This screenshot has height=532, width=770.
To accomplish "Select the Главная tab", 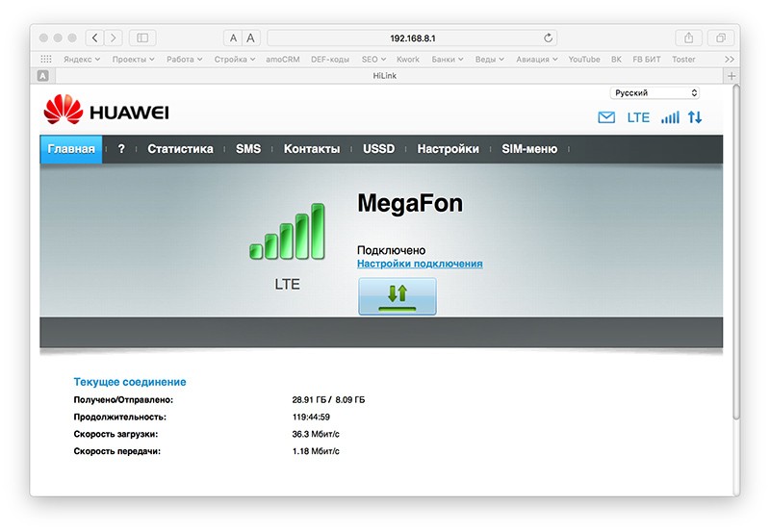I will point(71,149).
